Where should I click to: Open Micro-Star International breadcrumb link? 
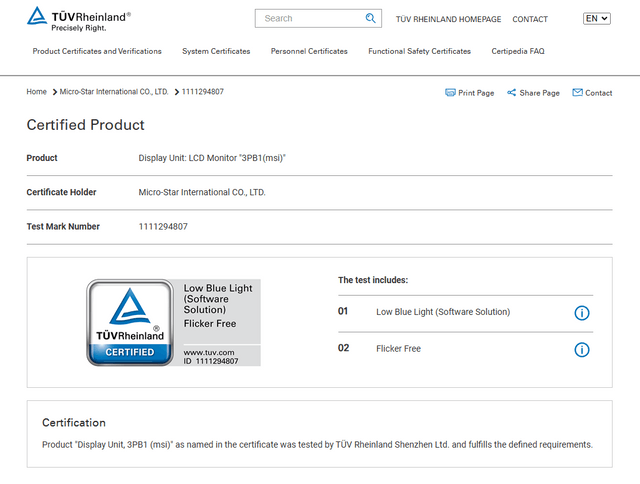pos(114,91)
